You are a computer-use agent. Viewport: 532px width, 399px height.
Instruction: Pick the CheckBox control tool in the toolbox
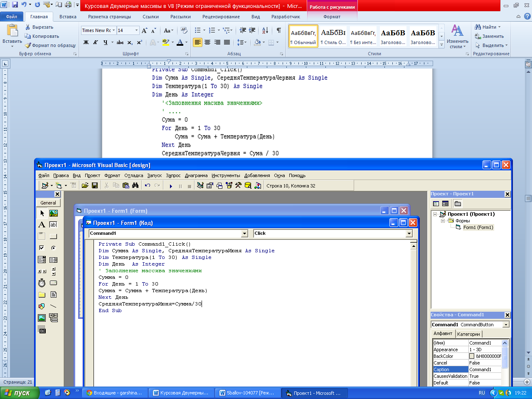click(x=42, y=248)
